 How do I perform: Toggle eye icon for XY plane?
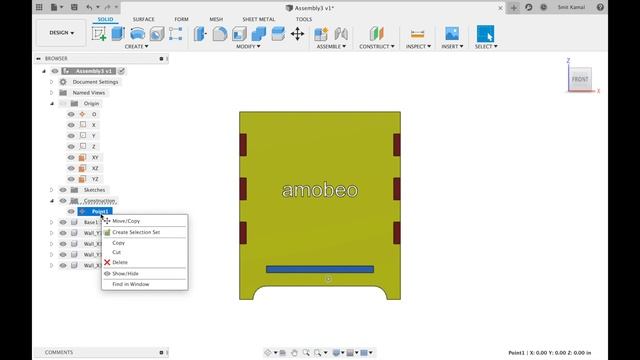click(71, 158)
